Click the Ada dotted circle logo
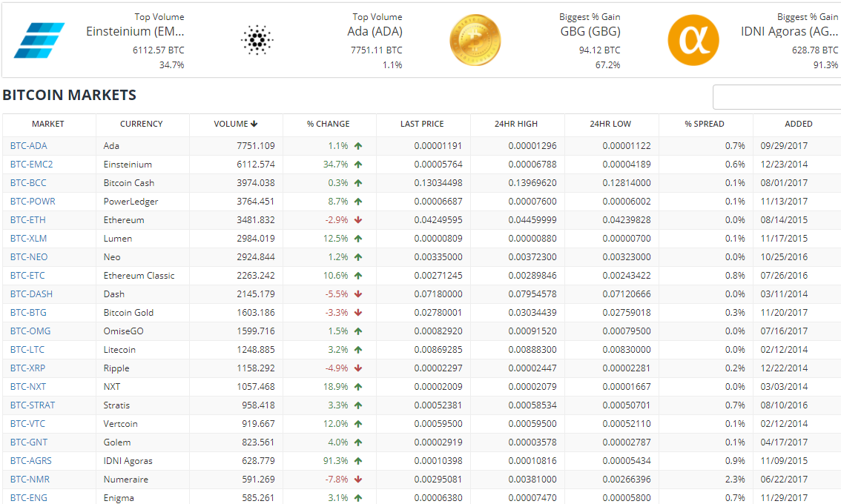841x504 pixels. click(x=257, y=40)
